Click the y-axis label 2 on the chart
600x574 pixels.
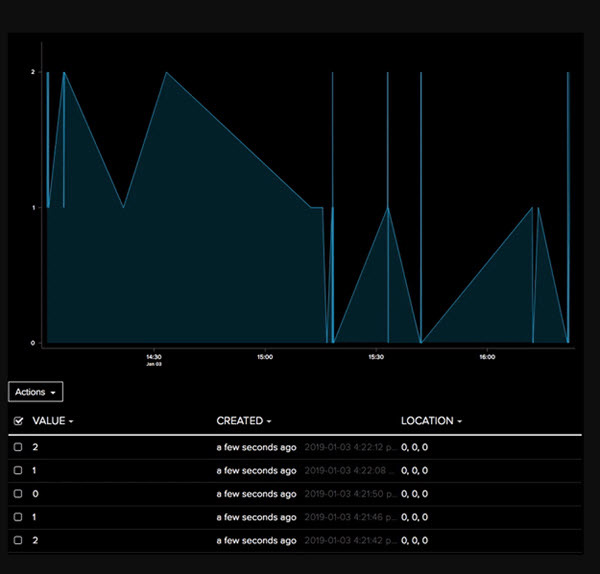33,72
